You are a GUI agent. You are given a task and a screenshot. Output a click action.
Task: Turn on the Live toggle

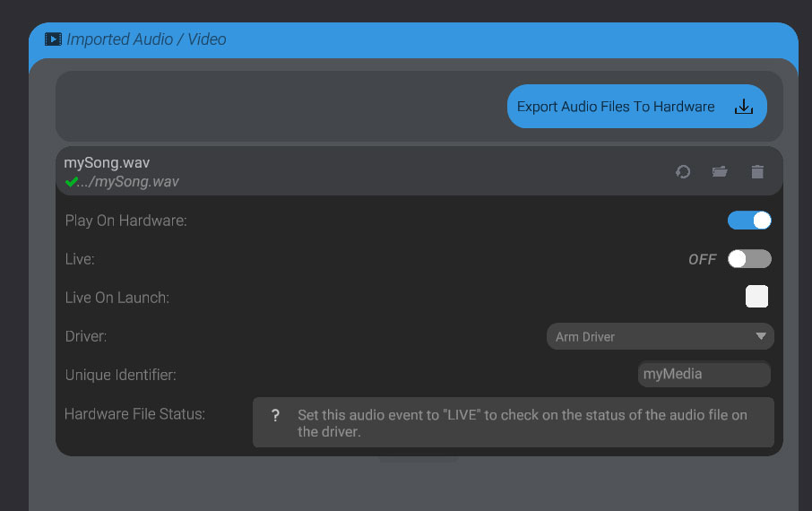click(749, 258)
